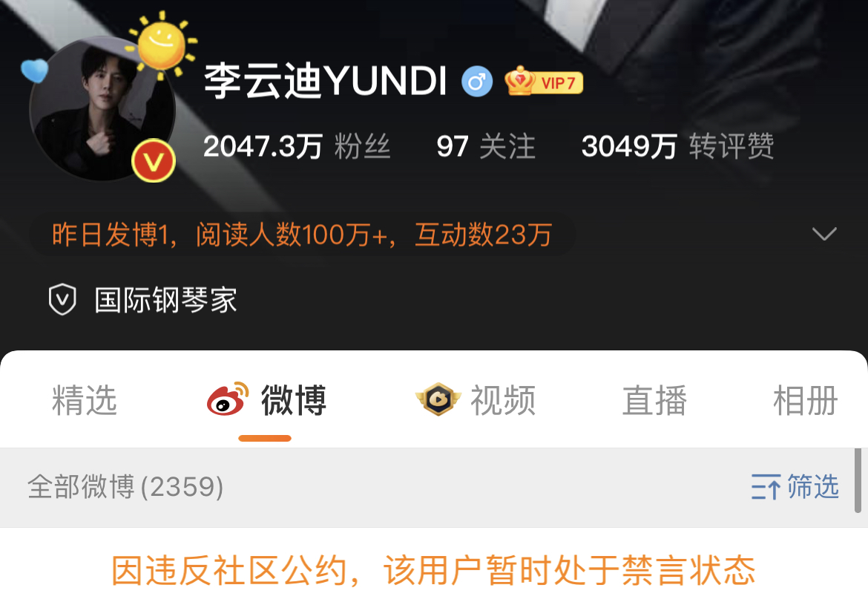Screen dimensions: 868x605
Task: Tap the video badge icon
Action: (438, 399)
